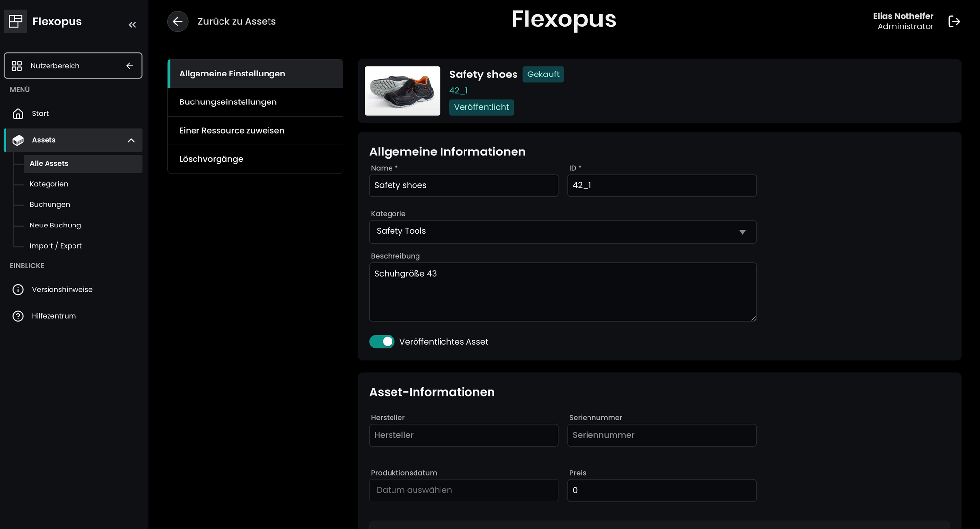Open Versionshinweise via the info icon
This screenshot has width=980, height=529.
pyautogui.click(x=18, y=290)
